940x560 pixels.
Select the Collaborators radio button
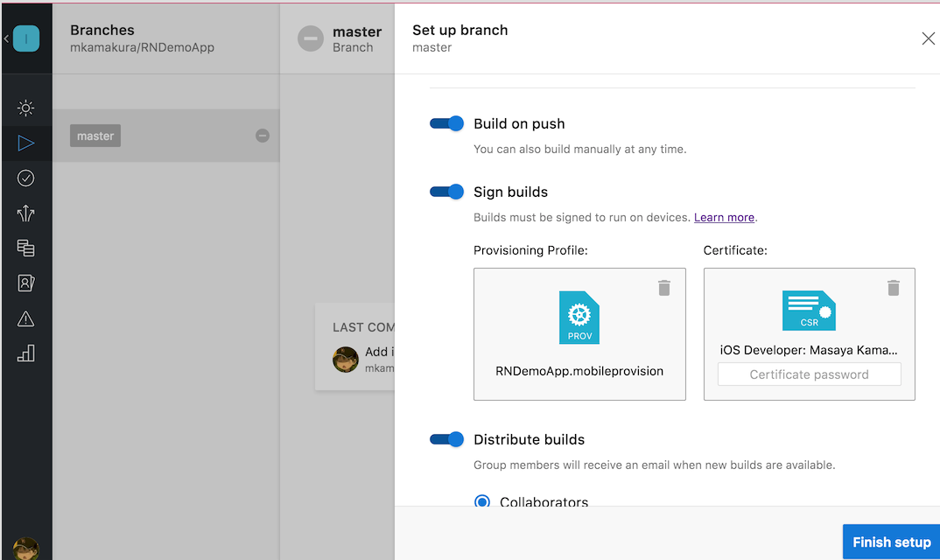pyautogui.click(x=482, y=501)
